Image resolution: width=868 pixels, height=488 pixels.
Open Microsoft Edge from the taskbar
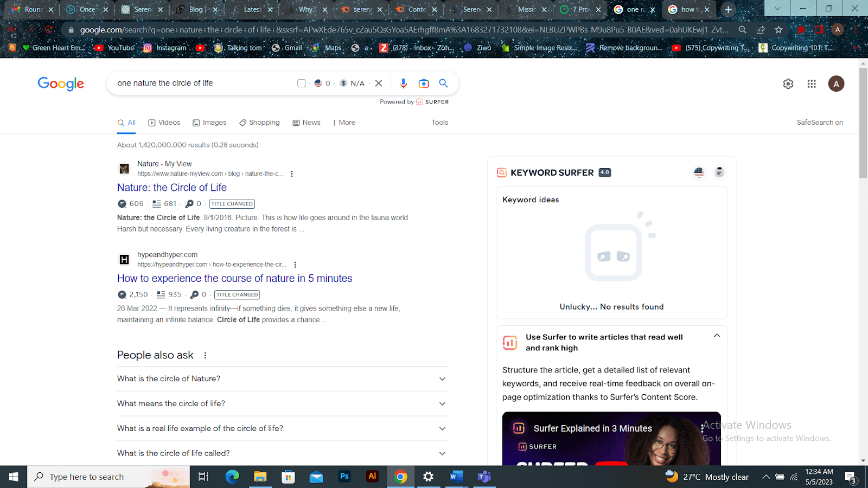[x=232, y=477]
